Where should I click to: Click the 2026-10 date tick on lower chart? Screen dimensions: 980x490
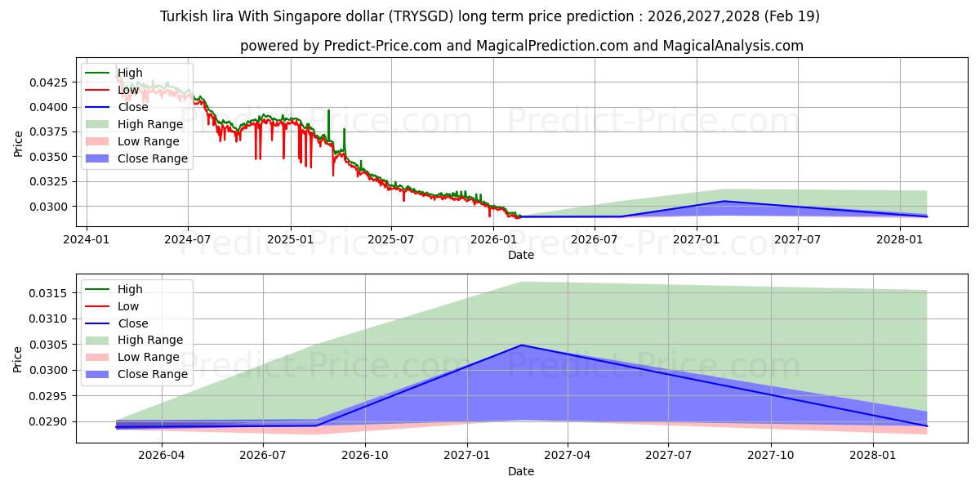tap(365, 456)
